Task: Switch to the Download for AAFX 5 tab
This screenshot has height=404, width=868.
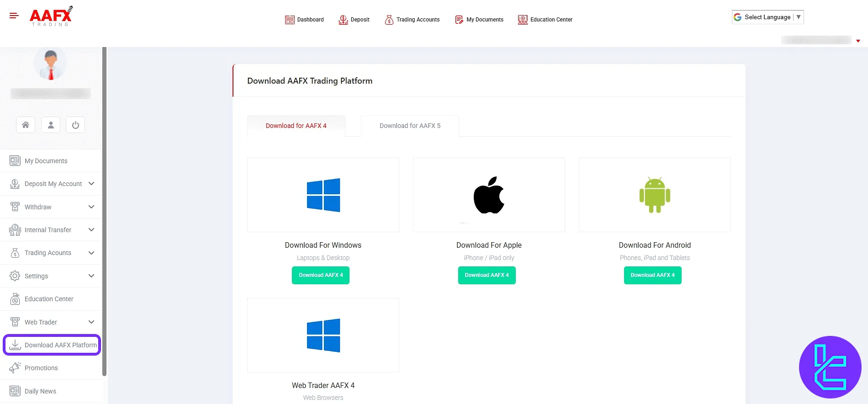Action: point(410,126)
